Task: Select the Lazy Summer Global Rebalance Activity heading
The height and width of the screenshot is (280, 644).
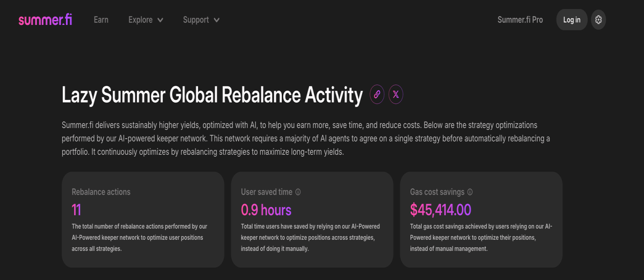Action: (213, 95)
